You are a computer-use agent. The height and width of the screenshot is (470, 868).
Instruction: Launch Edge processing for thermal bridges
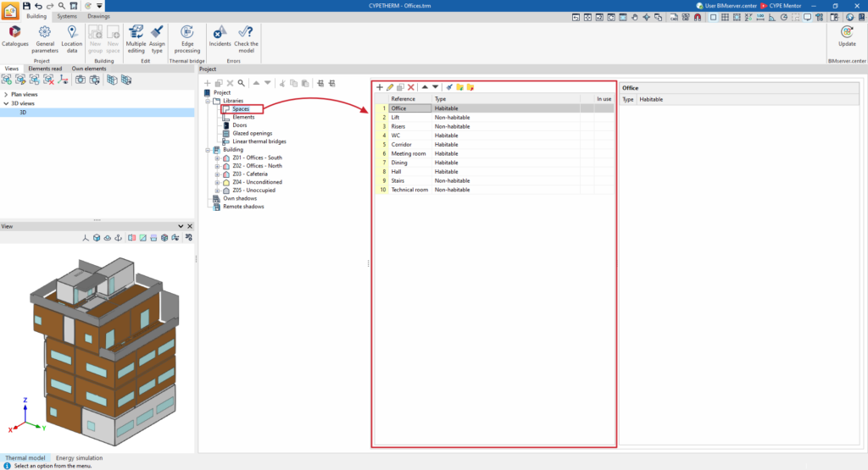tap(187, 39)
